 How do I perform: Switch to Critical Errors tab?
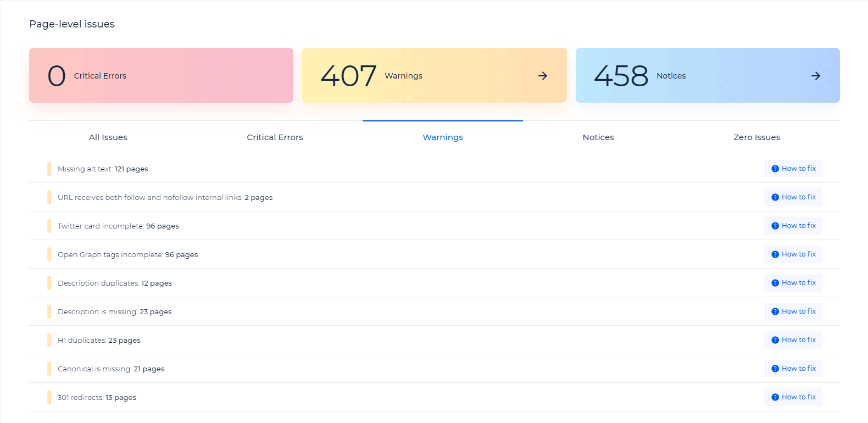click(275, 137)
